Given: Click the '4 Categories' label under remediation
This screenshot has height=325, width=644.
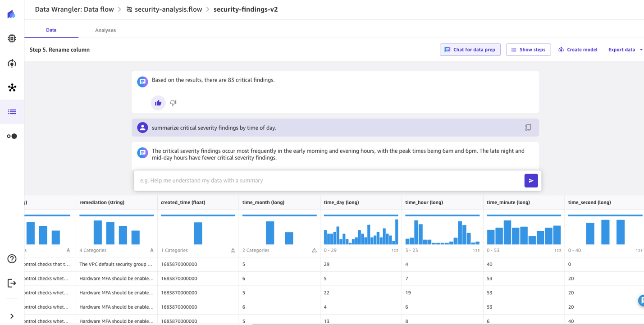Looking at the screenshot, I should point(93,250).
